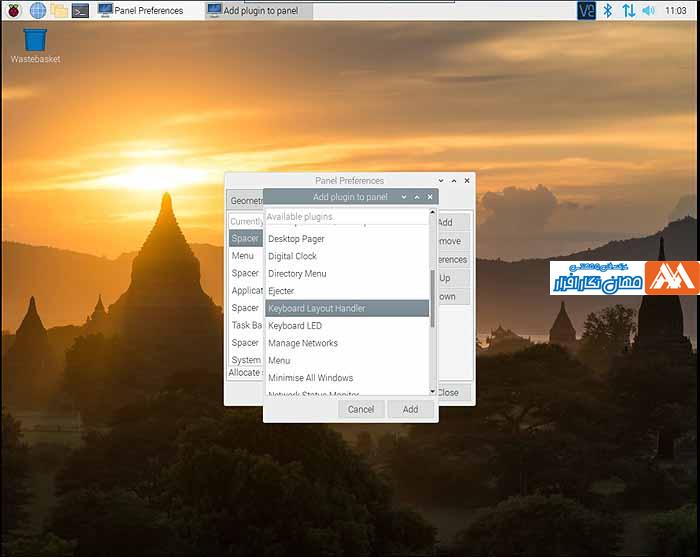The height and width of the screenshot is (557, 700).
Task: Minimize the Panel Preferences window
Action: point(441,181)
